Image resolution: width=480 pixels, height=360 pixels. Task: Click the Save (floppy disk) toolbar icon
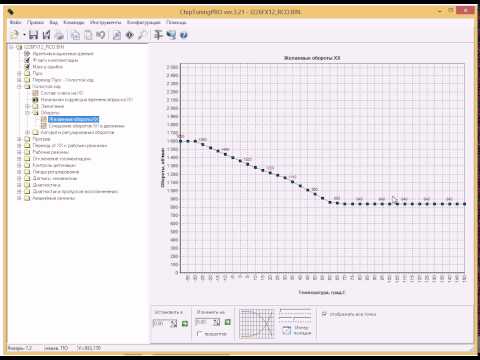(33, 35)
